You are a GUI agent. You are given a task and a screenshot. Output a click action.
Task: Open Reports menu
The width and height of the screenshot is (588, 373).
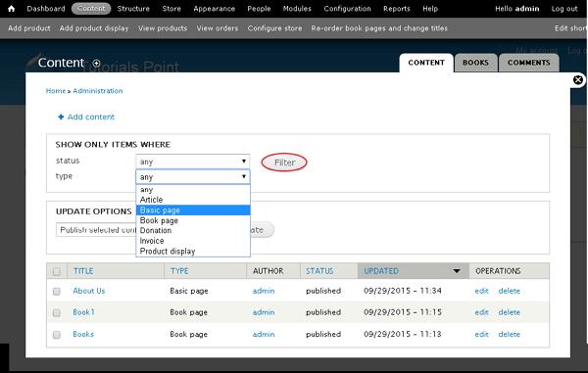click(x=396, y=9)
